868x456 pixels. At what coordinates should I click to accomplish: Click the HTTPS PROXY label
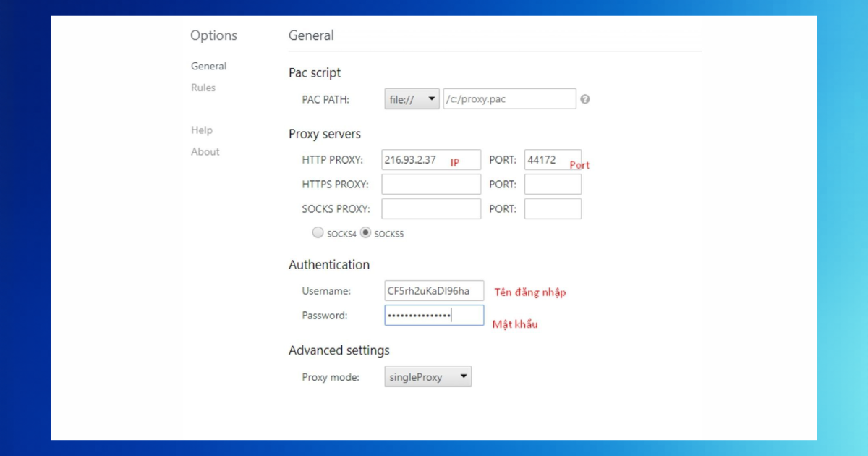tap(336, 185)
